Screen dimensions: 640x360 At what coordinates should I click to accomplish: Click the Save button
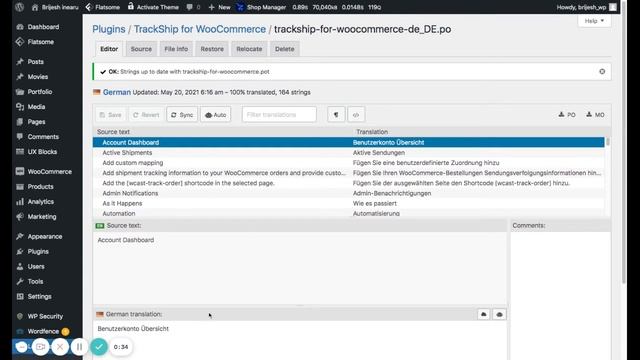pyautogui.click(x=111, y=115)
